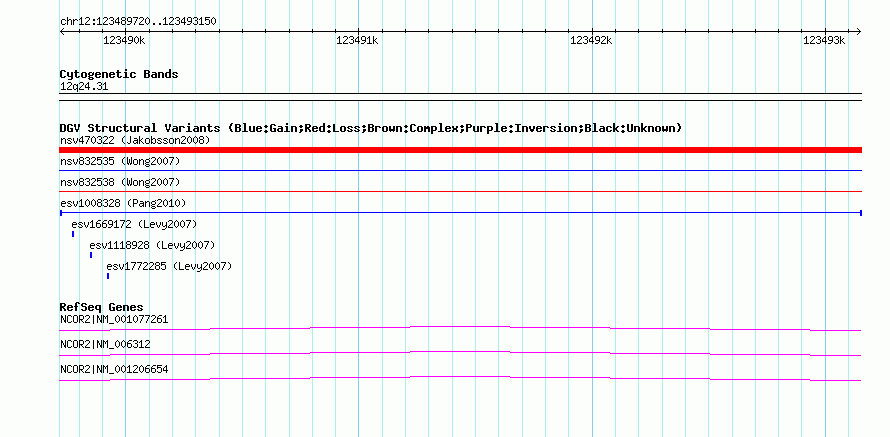The image size is (890, 437).
Task: Open variant label esv1008328 (Pang2010)
Action: 123,203
